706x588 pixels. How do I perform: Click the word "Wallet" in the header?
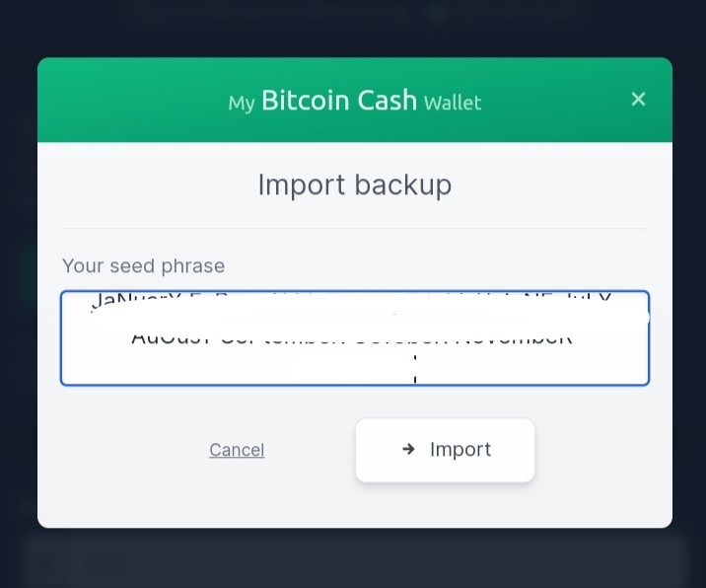pos(453,103)
